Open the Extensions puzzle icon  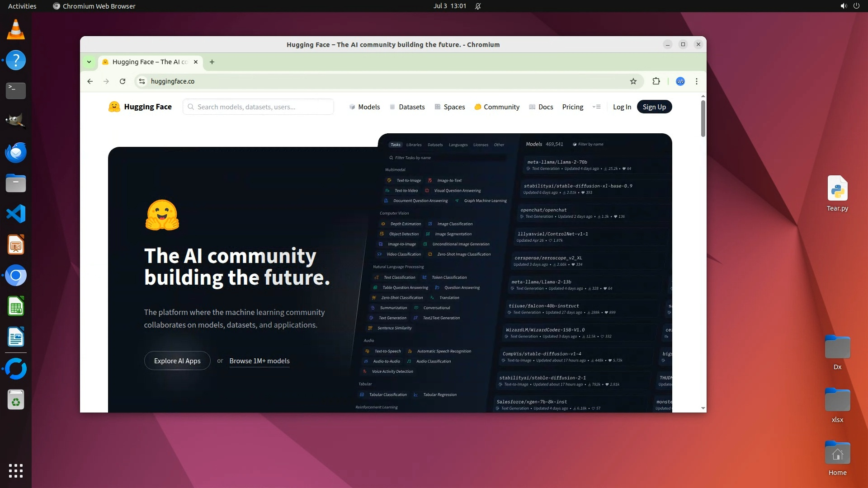pos(656,81)
